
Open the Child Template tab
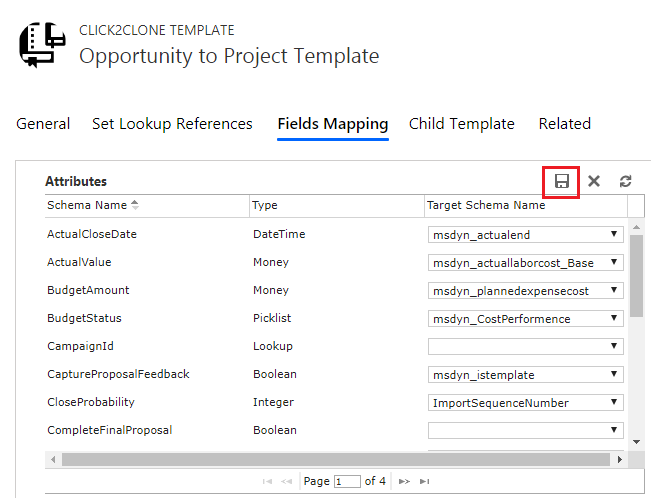462,124
